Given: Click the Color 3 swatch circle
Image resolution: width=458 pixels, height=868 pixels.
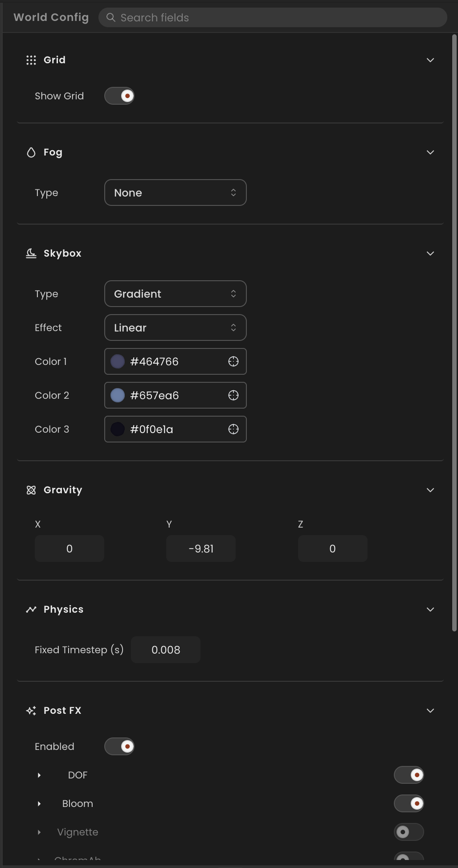Looking at the screenshot, I should click(x=118, y=429).
